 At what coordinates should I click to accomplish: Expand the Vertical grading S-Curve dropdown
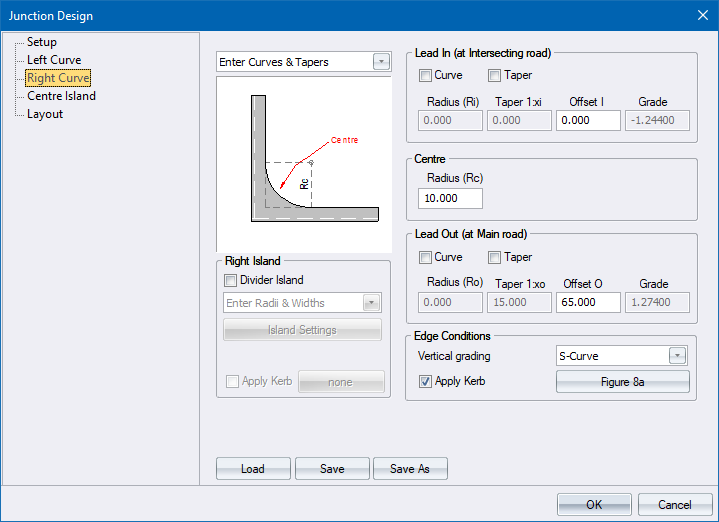[x=678, y=356]
